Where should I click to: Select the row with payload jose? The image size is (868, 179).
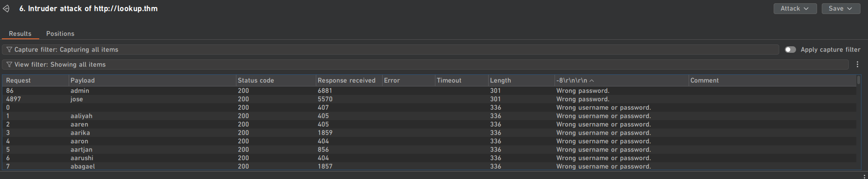point(429,99)
